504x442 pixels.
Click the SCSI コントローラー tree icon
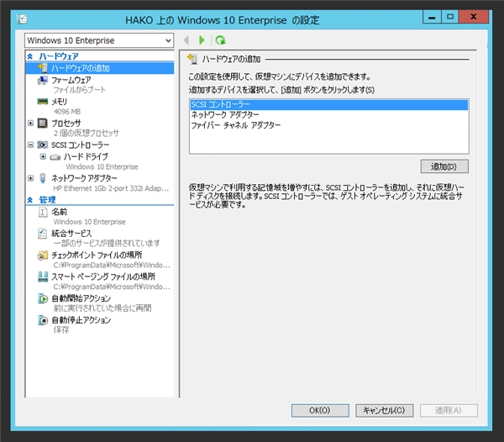43,145
